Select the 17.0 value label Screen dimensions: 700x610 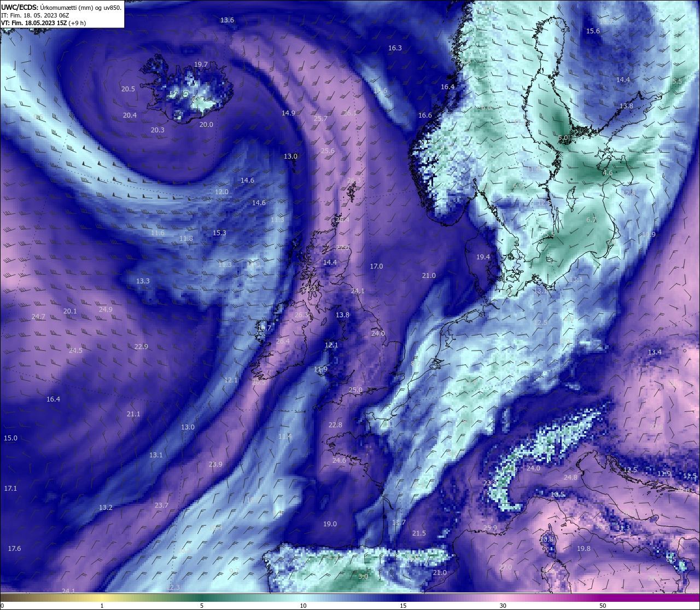point(376,266)
